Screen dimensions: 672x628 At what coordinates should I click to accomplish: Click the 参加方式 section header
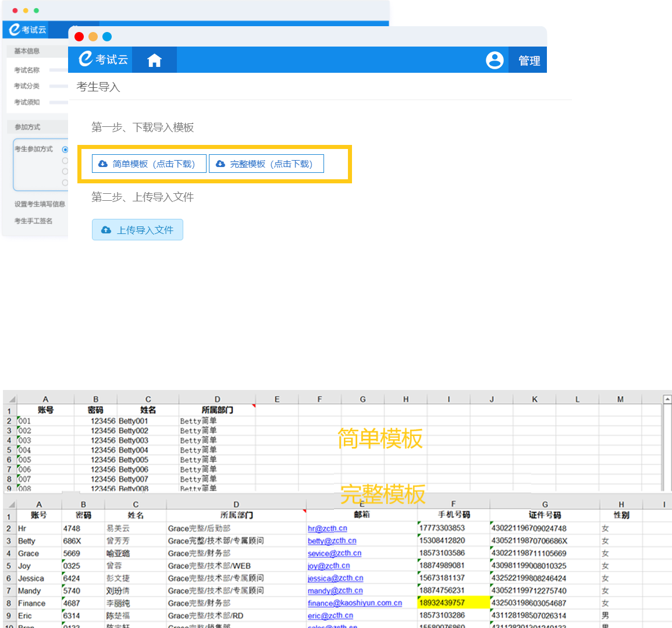tap(27, 127)
